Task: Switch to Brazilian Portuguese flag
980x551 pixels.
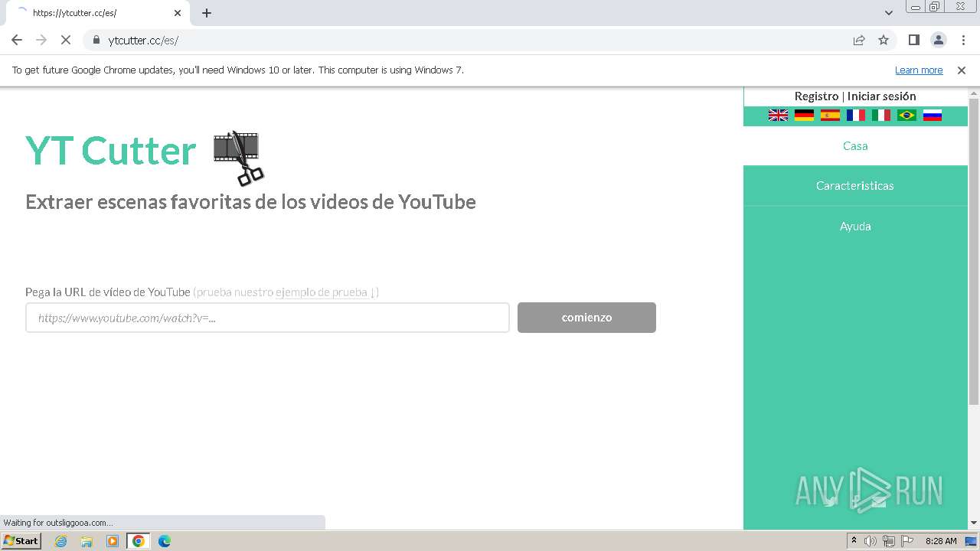Action: coord(906,116)
